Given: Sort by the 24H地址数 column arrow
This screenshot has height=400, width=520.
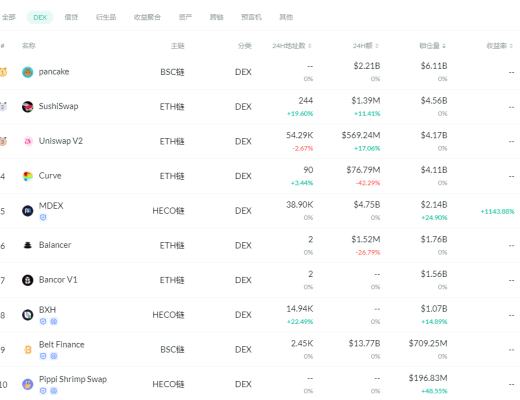Looking at the screenshot, I should coord(310,46).
